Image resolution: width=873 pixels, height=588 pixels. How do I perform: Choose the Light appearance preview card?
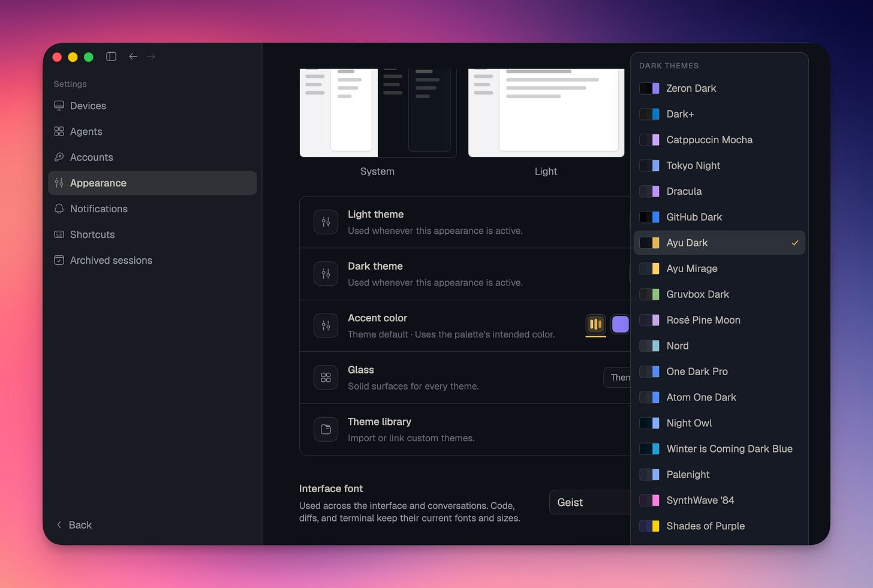tap(546, 113)
